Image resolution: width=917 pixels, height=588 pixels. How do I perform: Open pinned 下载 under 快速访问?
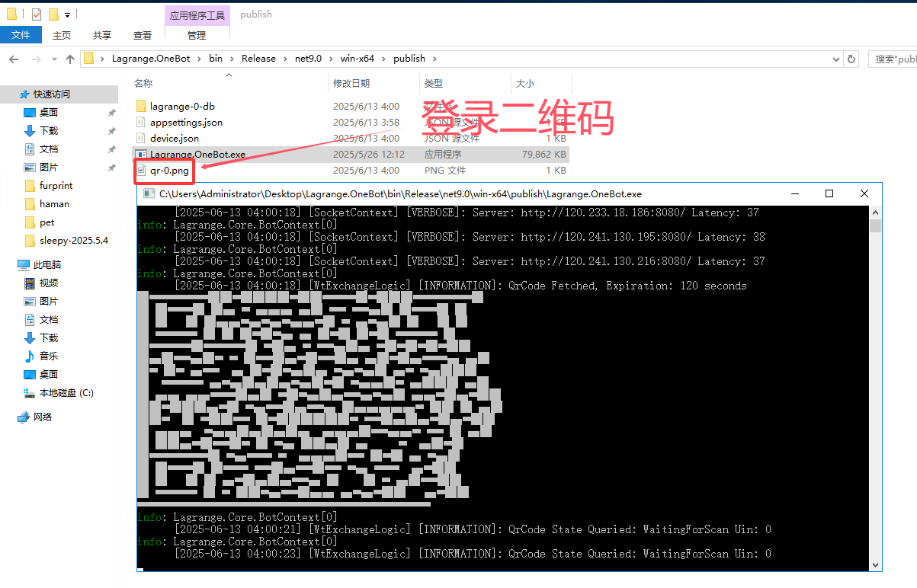[49, 131]
